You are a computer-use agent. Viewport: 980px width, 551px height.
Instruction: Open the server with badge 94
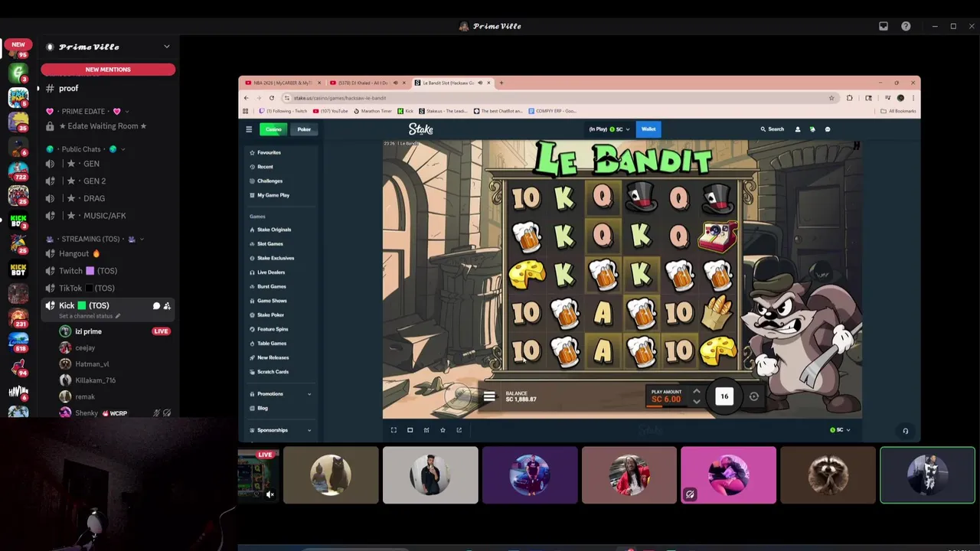coord(18,366)
